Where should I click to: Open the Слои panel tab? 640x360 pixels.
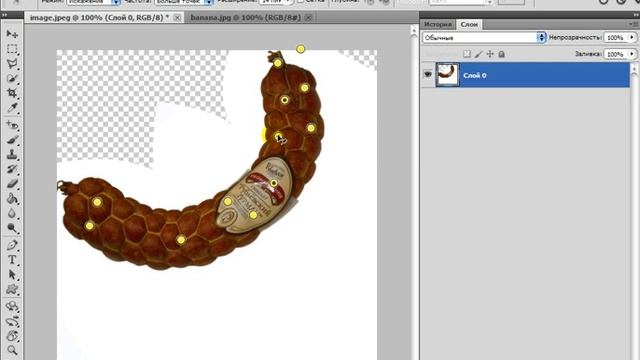coord(469,24)
